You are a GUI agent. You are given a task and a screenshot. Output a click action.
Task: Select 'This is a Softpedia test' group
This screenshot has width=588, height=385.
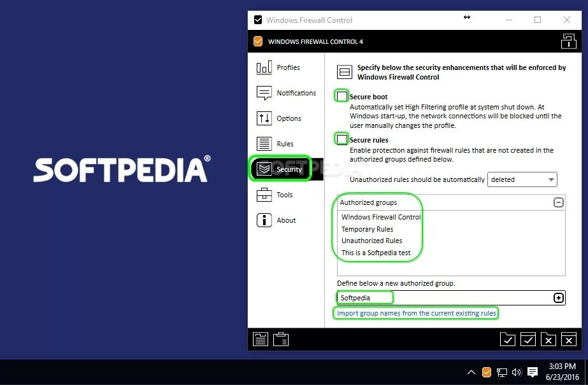tap(376, 253)
